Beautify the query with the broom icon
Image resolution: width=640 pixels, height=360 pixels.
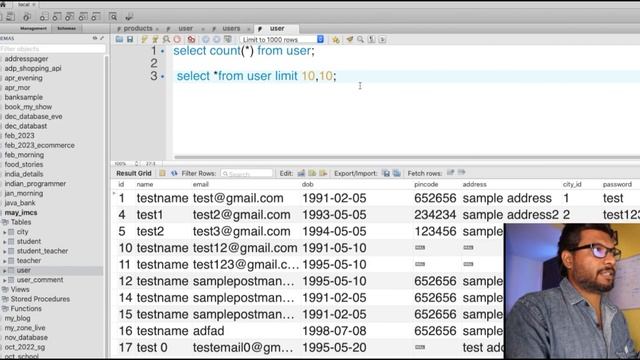350,39
